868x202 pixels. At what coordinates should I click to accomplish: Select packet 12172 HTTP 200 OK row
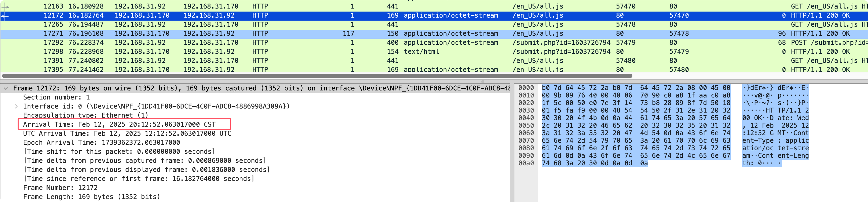click(434, 16)
